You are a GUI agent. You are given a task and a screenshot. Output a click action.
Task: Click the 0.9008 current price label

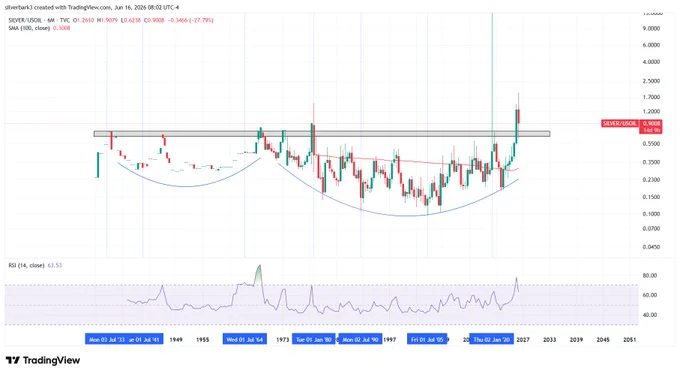coord(651,124)
